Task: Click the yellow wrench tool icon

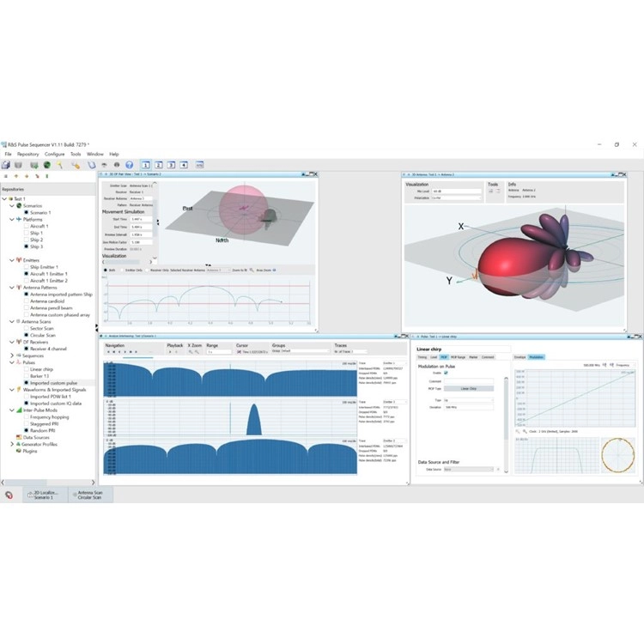Action: (x=76, y=165)
